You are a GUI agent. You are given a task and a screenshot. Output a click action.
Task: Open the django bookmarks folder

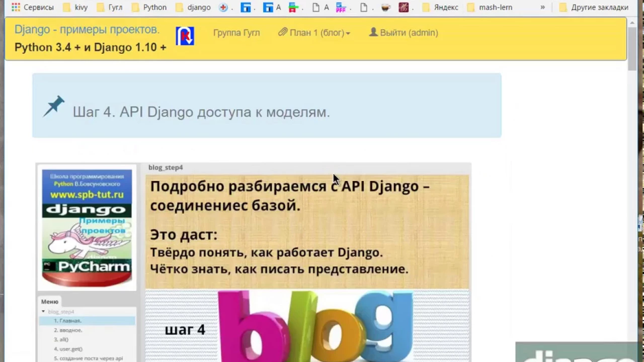[x=193, y=8]
